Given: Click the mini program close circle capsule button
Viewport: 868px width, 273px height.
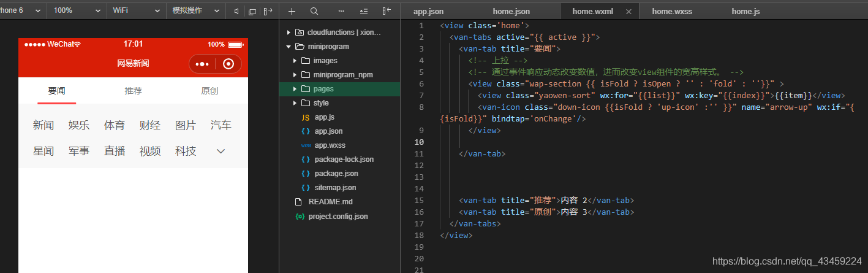Looking at the screenshot, I should click(228, 64).
